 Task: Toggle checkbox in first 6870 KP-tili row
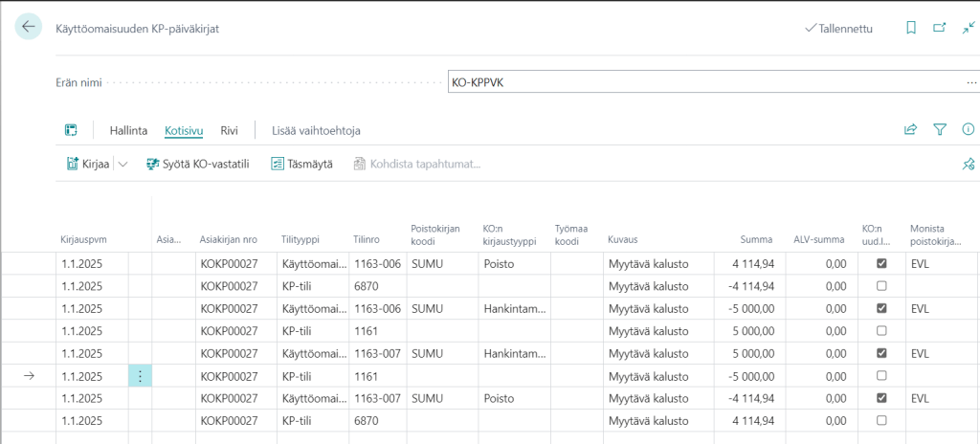pos(881,285)
